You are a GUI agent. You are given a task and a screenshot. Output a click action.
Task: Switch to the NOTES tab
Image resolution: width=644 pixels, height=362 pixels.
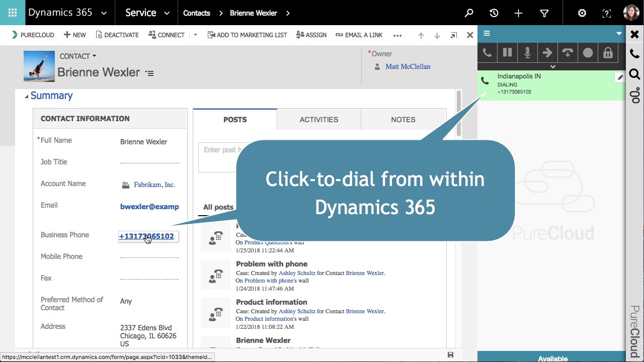click(404, 120)
